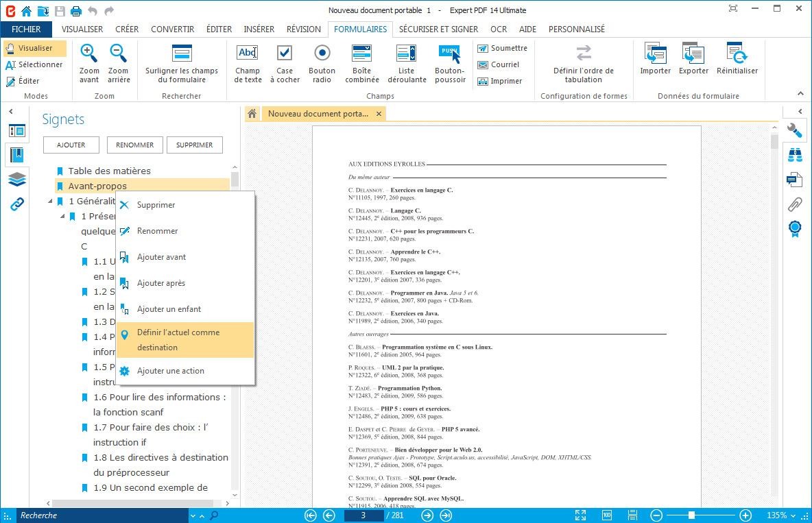Collapse the 1 Généralités bookmark node
Viewport: 812px width, 523px height.
(x=50, y=202)
